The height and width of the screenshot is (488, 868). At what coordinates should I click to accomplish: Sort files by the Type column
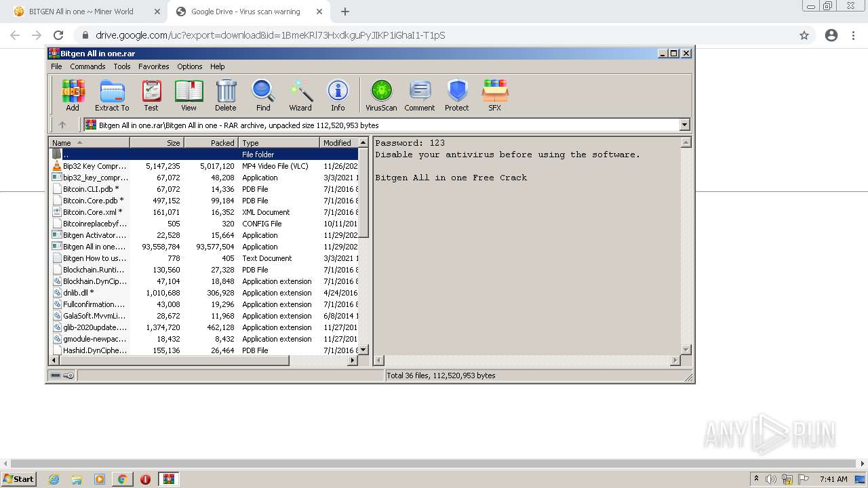pyautogui.click(x=279, y=142)
